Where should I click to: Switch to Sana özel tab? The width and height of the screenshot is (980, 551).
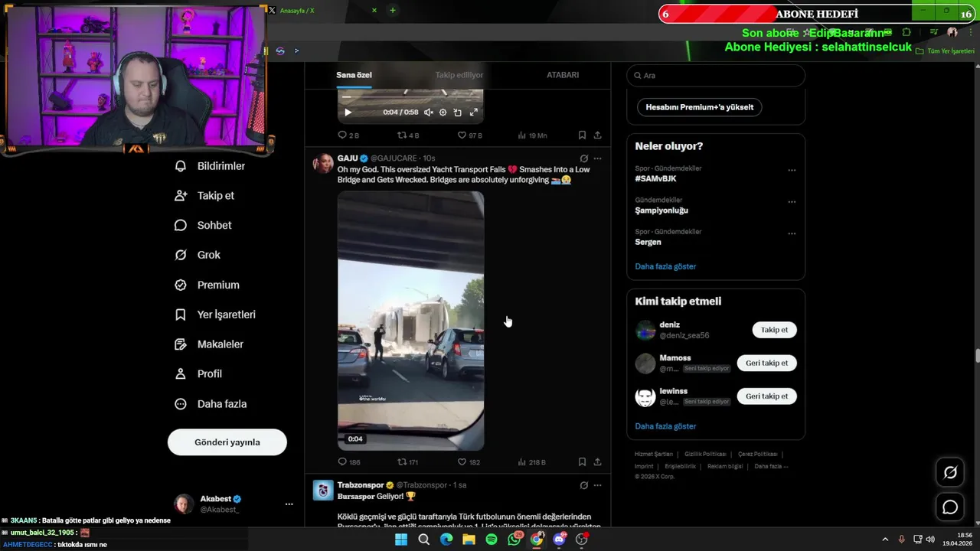pos(354,75)
